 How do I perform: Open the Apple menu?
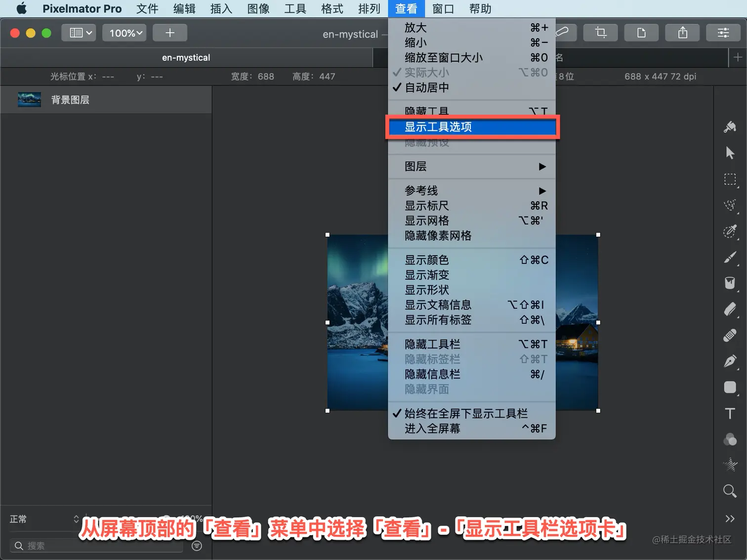pyautogui.click(x=22, y=8)
